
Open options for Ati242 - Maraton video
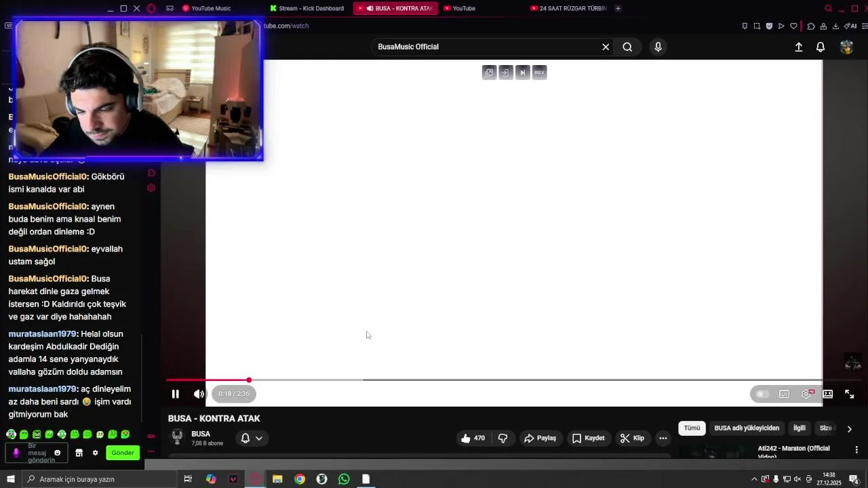[856, 450]
